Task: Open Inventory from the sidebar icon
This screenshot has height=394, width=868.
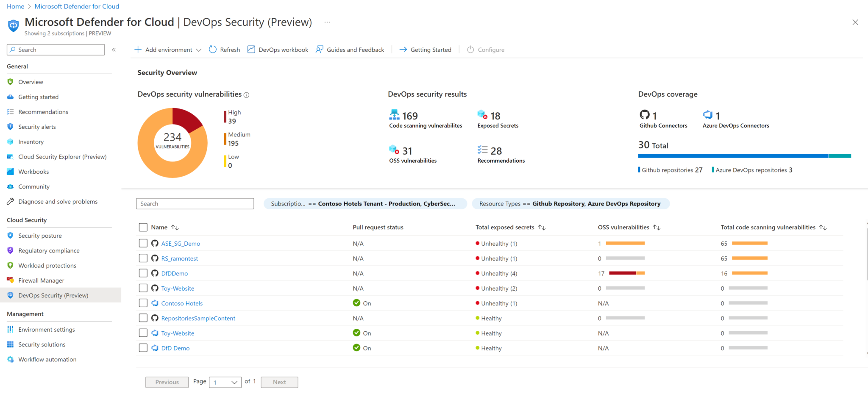Action: 10,142
